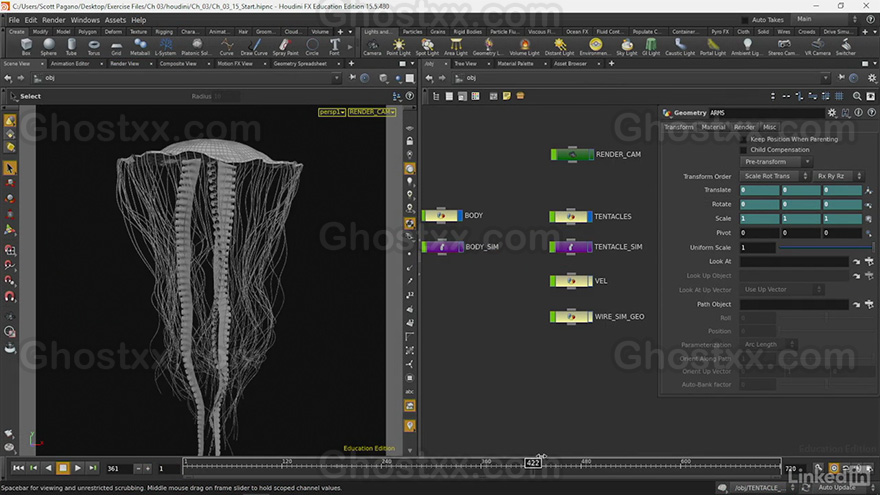Screen dimensions: 880x495
Task: Add a Volume Light from the shelf
Action: tap(524, 47)
